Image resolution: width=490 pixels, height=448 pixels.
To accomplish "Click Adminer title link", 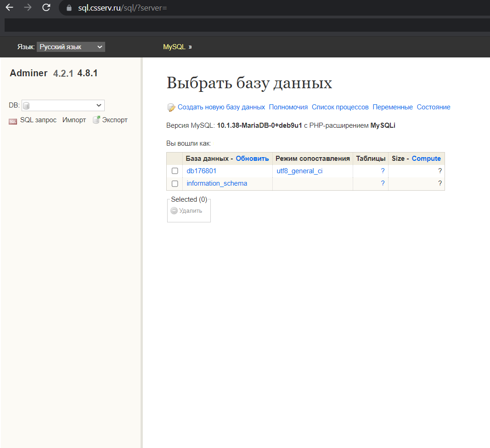I will [28, 73].
